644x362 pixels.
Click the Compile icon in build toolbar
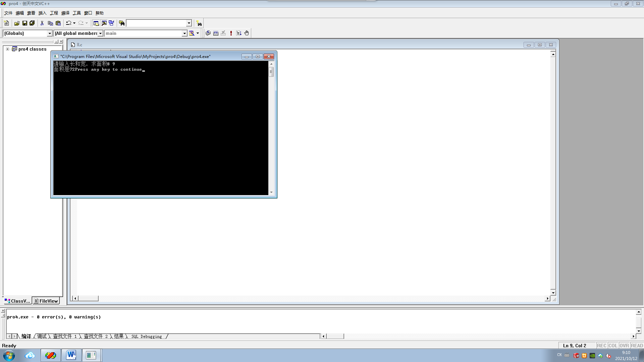point(208,33)
